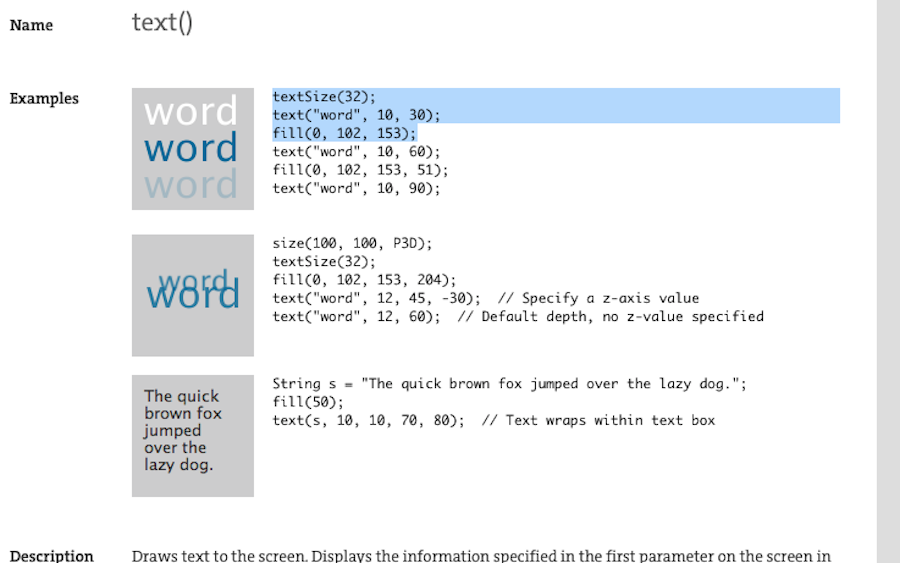The width and height of the screenshot is (900, 563).
Task: Click the "Name" label
Action: click(32, 25)
